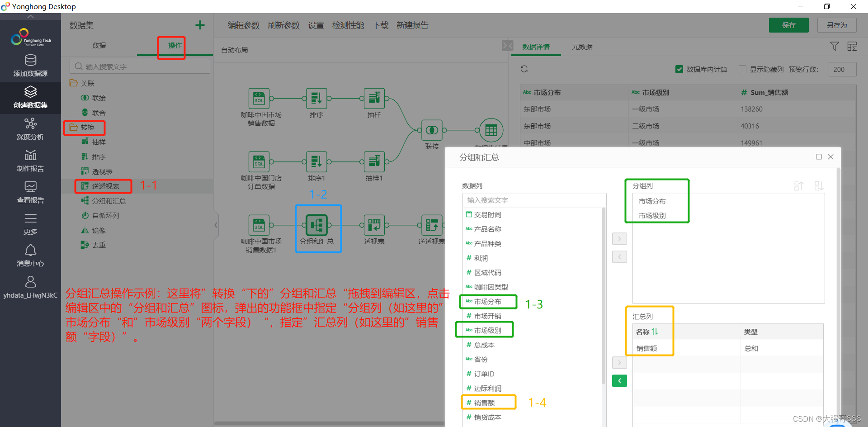Select 联合 in the operations tree
The image size is (868, 427).
(94, 113)
